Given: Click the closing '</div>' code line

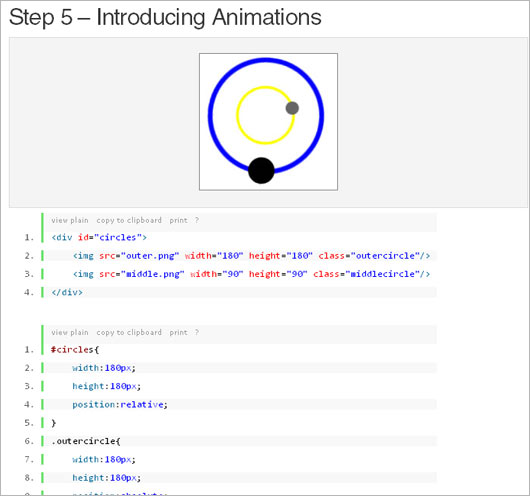Looking at the screenshot, I should click(x=67, y=292).
